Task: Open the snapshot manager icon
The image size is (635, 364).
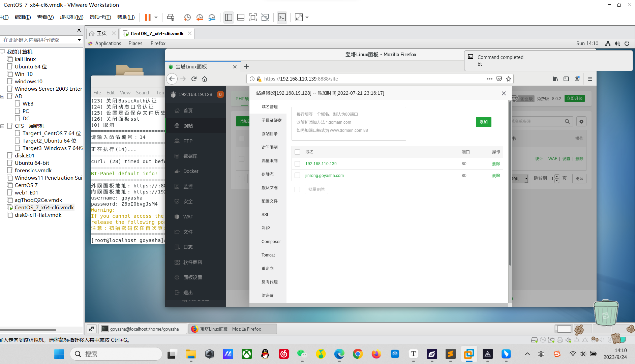Action: 212,17
